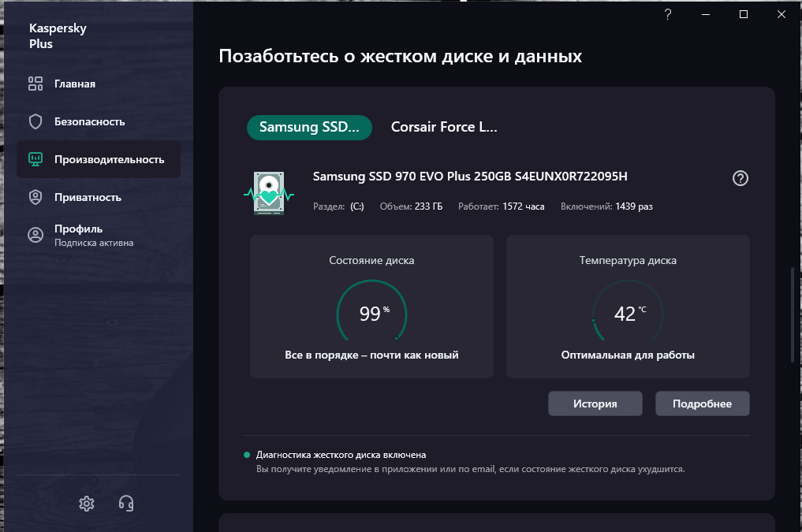Screen dimensions: 802x532
Task: Switch to the Corsair Force L... tab
Action: pyautogui.click(x=444, y=127)
